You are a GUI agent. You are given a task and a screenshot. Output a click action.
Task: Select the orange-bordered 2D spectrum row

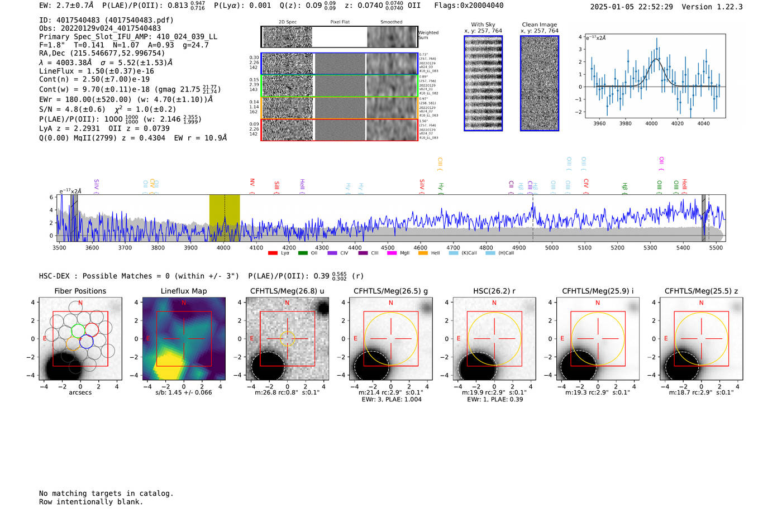coord(339,108)
